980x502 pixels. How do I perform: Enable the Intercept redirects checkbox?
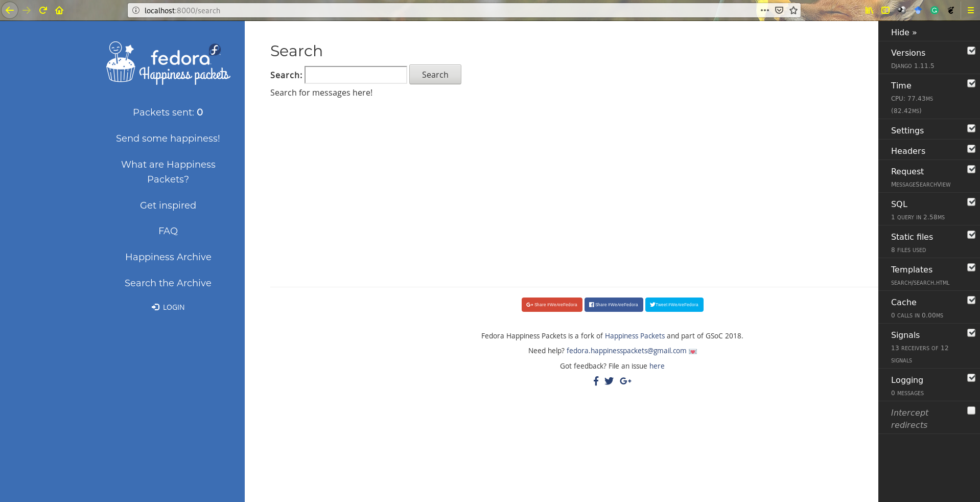pos(971,410)
